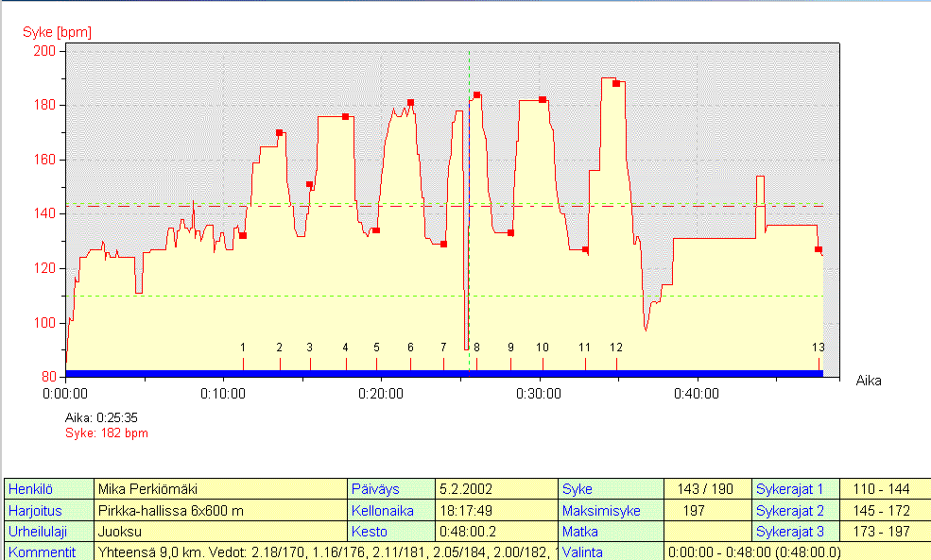The image size is (931, 560).
Task: Click the start time value 18:17:49
Action: point(497,511)
